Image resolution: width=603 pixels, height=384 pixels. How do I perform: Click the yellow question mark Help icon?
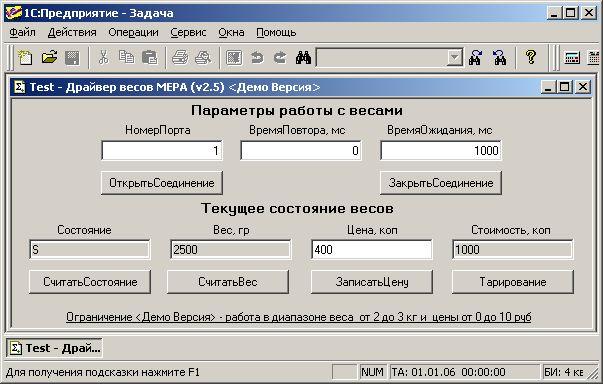coord(531,57)
